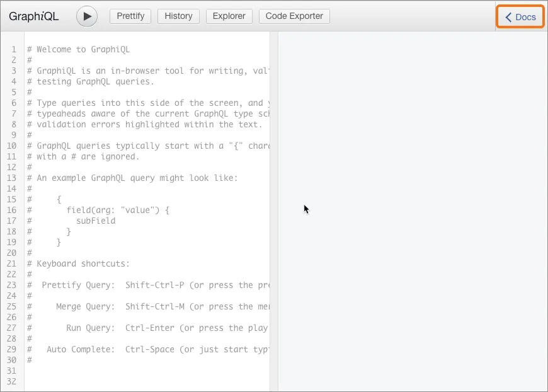The width and height of the screenshot is (548, 392).
Task: Open the query History panel
Action: [x=178, y=16]
